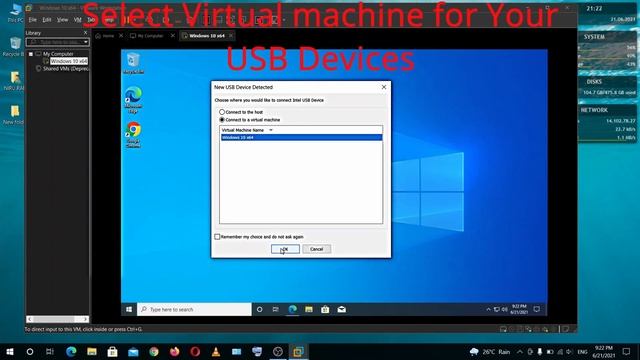Select Windows 10 x64 row in dialog list
The image size is (640, 360).
tap(301, 138)
